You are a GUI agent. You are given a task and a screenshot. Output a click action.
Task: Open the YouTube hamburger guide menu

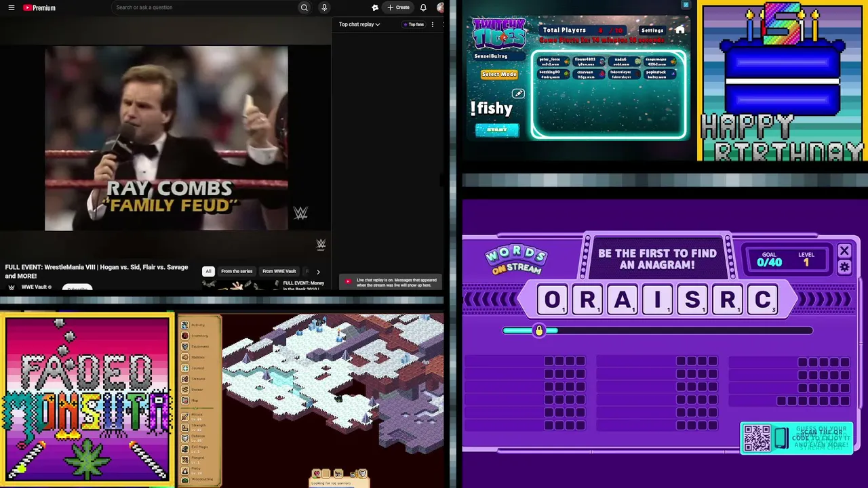11,7
